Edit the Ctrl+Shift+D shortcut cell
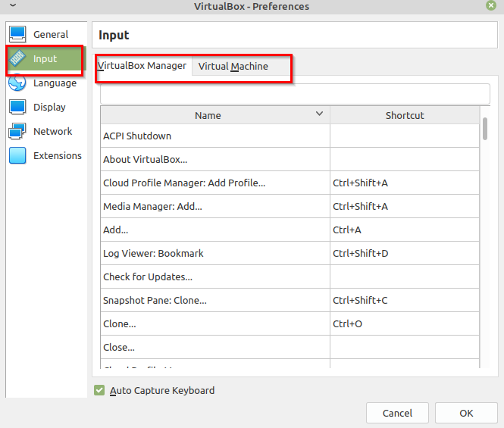 coord(405,253)
